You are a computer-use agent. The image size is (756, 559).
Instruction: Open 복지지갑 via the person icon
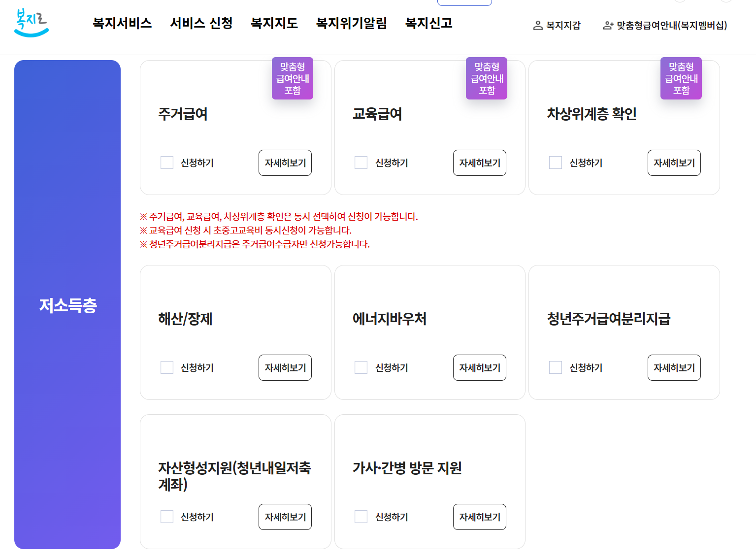pyautogui.click(x=557, y=25)
